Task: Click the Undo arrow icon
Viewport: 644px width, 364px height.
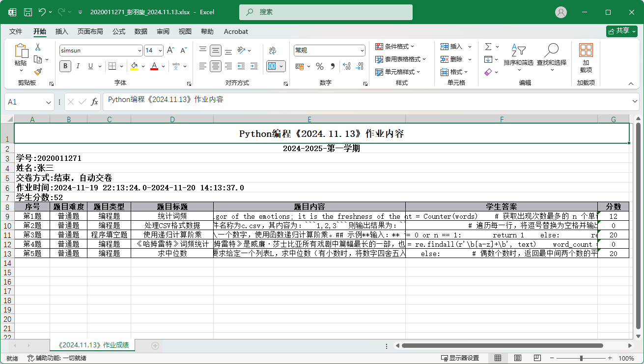Action: coord(42,12)
